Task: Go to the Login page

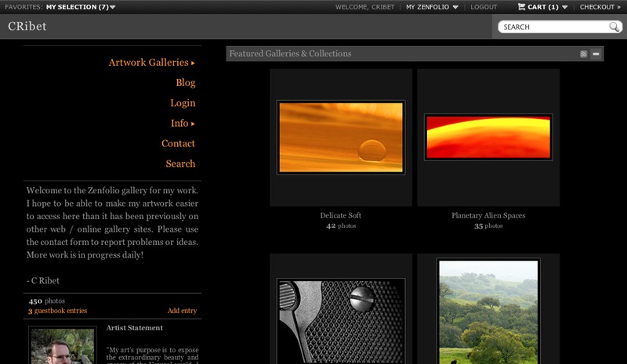Action: pyautogui.click(x=183, y=103)
